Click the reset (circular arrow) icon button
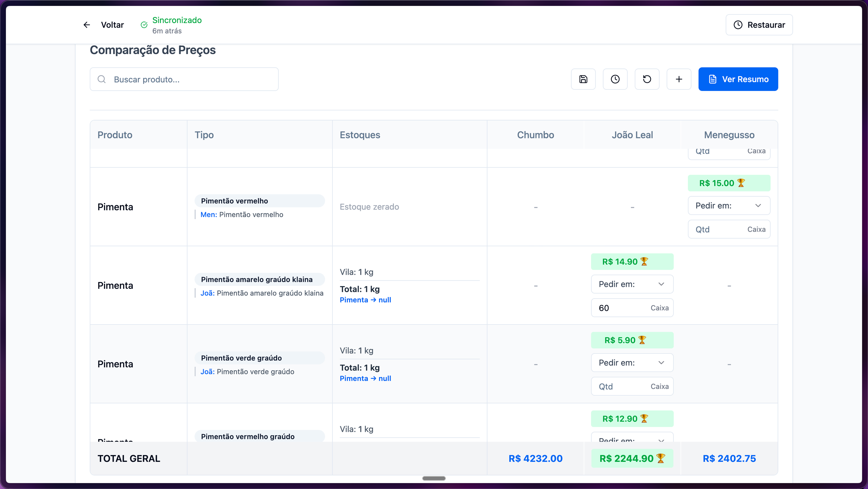This screenshot has width=868, height=489. (x=647, y=79)
